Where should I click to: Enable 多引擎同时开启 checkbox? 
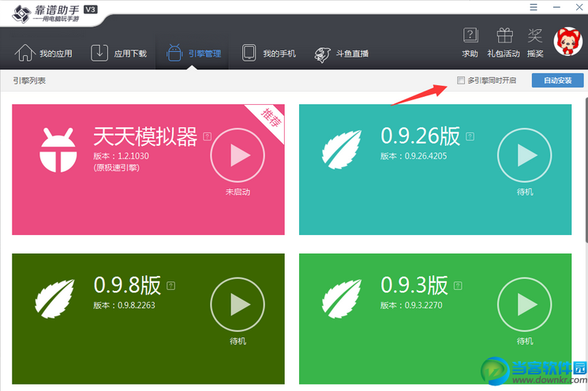460,80
